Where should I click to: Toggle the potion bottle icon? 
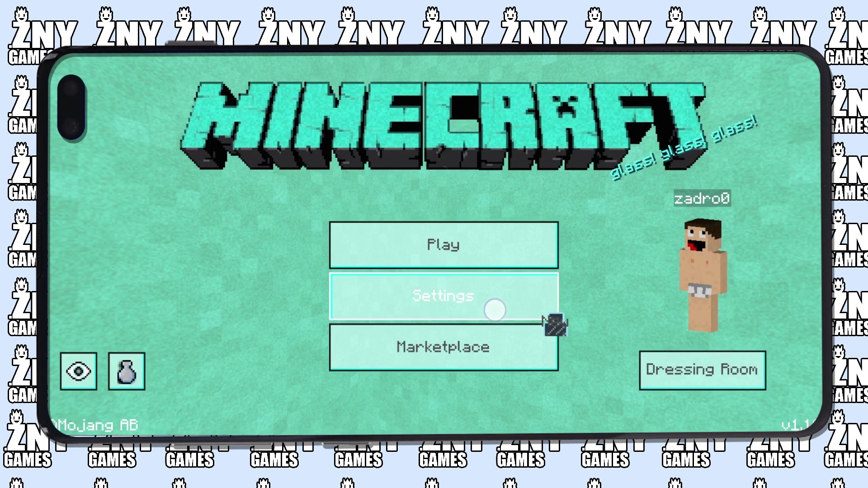(126, 370)
